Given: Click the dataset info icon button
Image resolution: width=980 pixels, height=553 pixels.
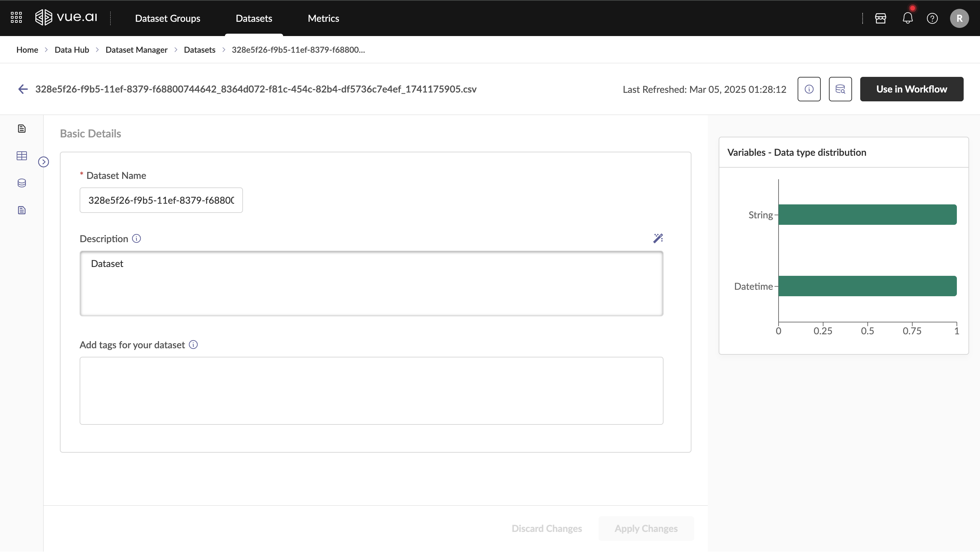Looking at the screenshot, I should point(809,89).
